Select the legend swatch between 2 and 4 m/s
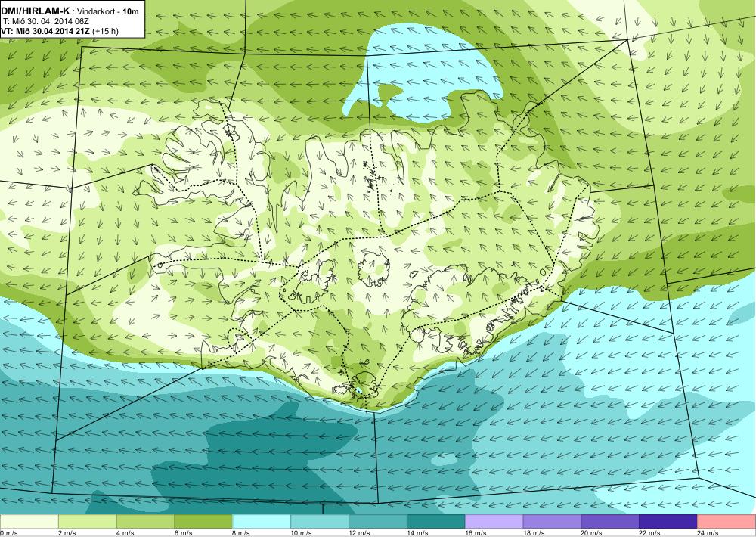Screen dimensions: 756x537 (x=87, y=522)
